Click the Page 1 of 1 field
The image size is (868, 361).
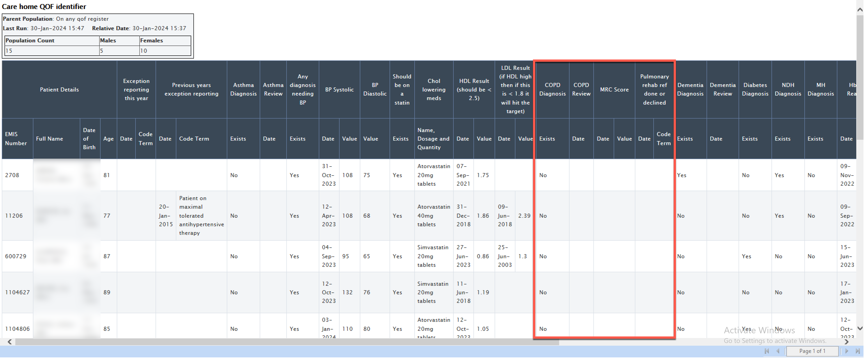coord(812,351)
